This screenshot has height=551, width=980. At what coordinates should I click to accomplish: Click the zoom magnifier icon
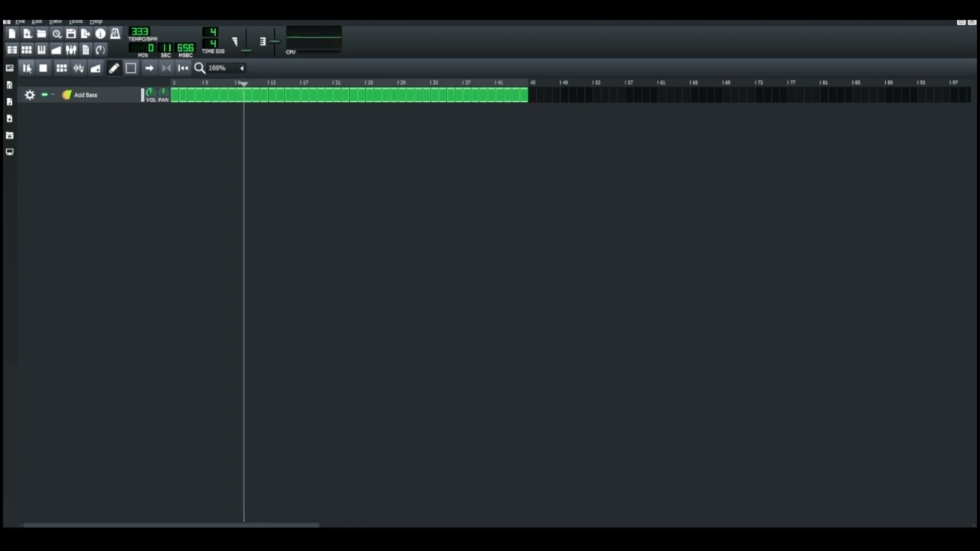coord(200,68)
